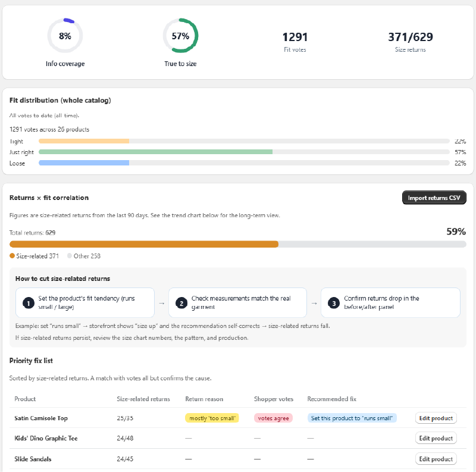Click the Tight fit distribution bar
Viewport: 476px width, 472px height.
(244, 141)
